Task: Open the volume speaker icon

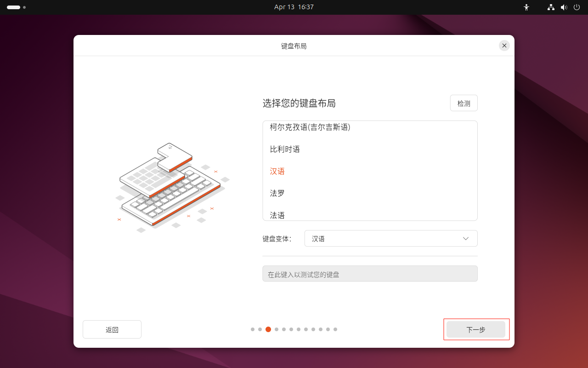Action: pyautogui.click(x=564, y=7)
